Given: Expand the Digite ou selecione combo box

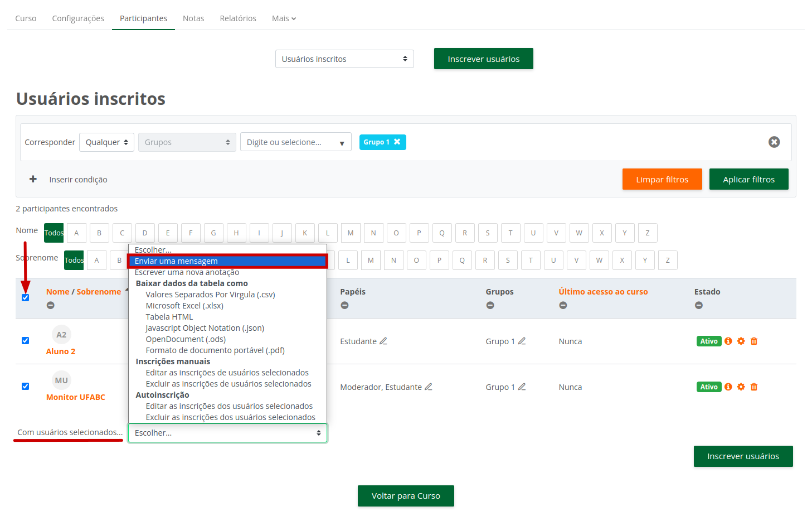Looking at the screenshot, I should tap(295, 142).
